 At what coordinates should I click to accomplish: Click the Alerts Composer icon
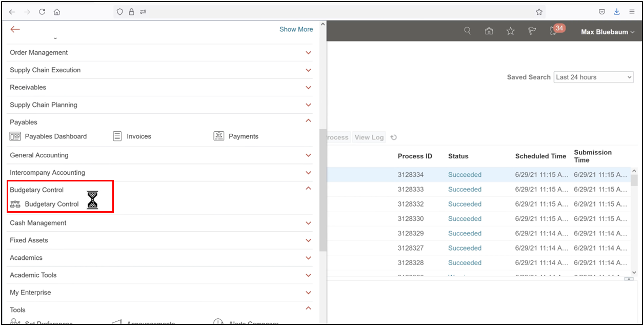[219, 322]
